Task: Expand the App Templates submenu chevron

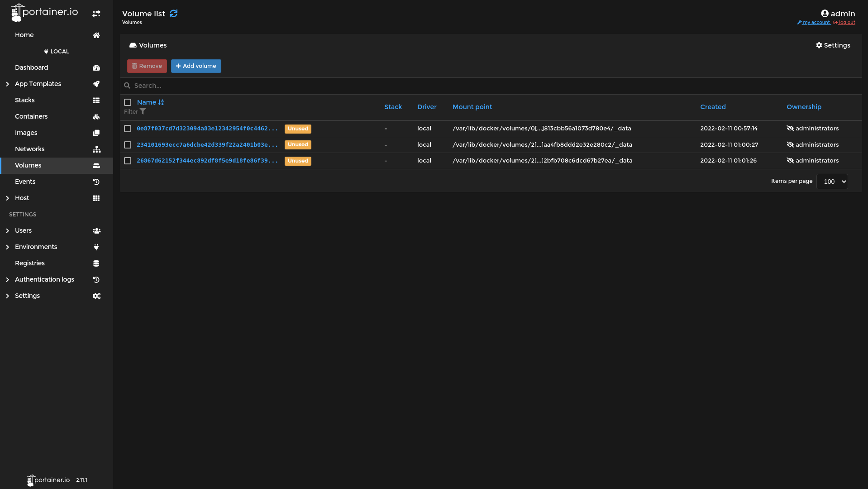Action: click(8, 84)
